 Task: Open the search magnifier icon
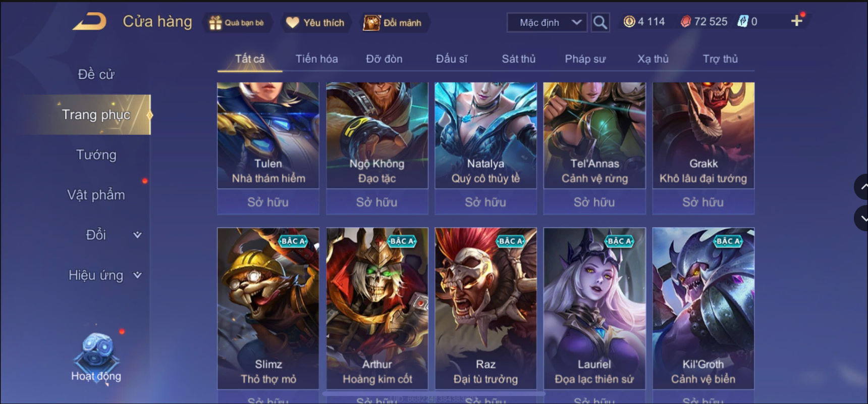(600, 22)
